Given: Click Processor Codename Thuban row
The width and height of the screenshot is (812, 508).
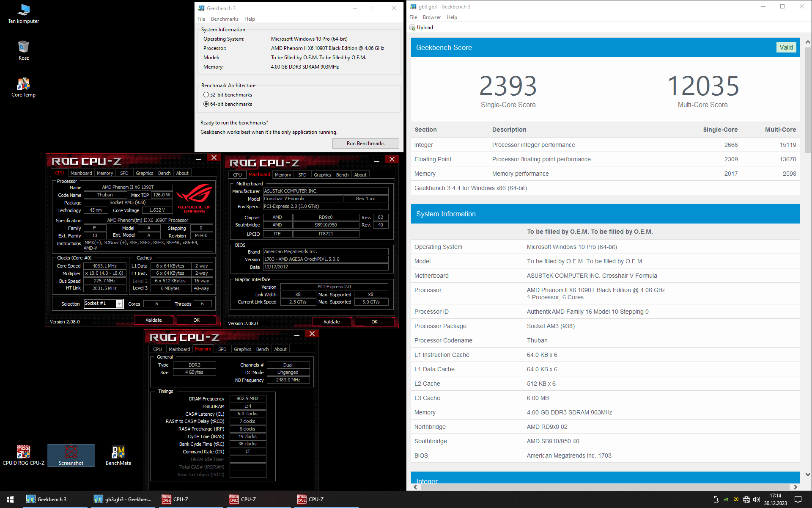Looking at the screenshot, I should pos(605,340).
